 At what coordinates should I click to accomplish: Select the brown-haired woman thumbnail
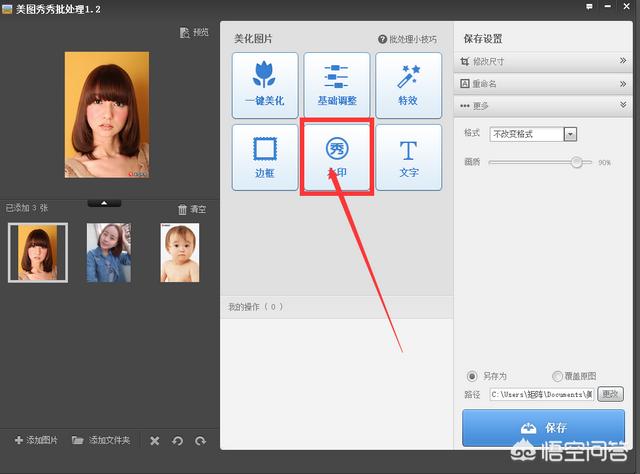click(x=38, y=253)
